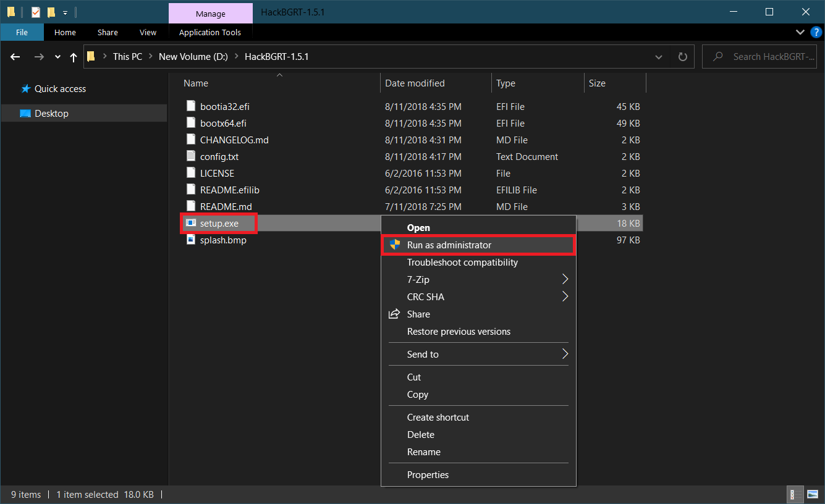Open Customize Quick Access Toolbar dropdown
Image resolution: width=825 pixels, height=504 pixels.
click(x=65, y=12)
